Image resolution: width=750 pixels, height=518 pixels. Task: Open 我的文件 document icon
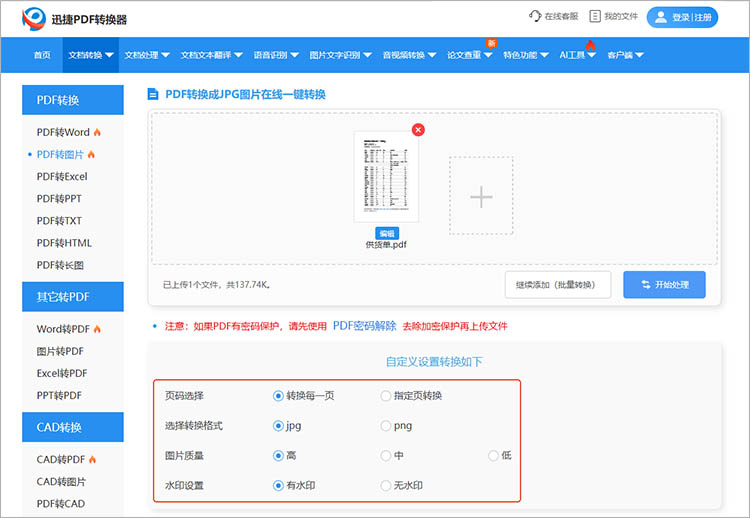[x=595, y=16]
